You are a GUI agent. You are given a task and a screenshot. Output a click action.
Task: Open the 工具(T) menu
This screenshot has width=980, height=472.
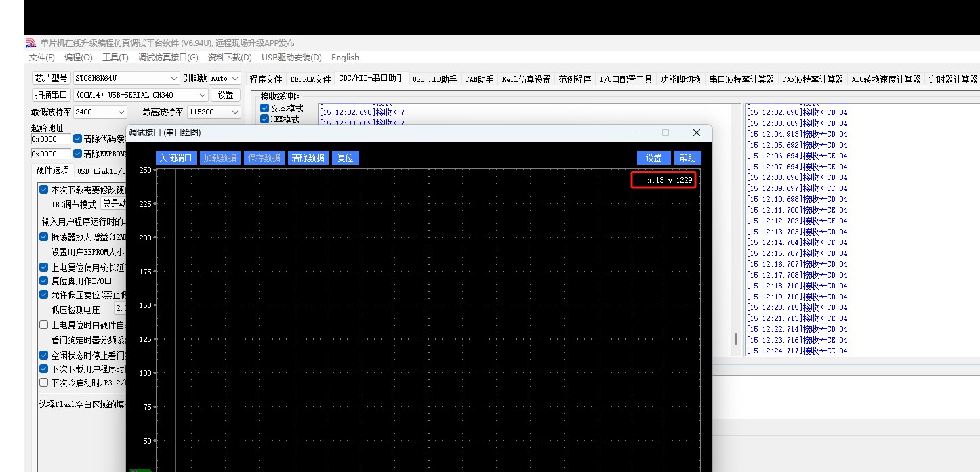115,58
